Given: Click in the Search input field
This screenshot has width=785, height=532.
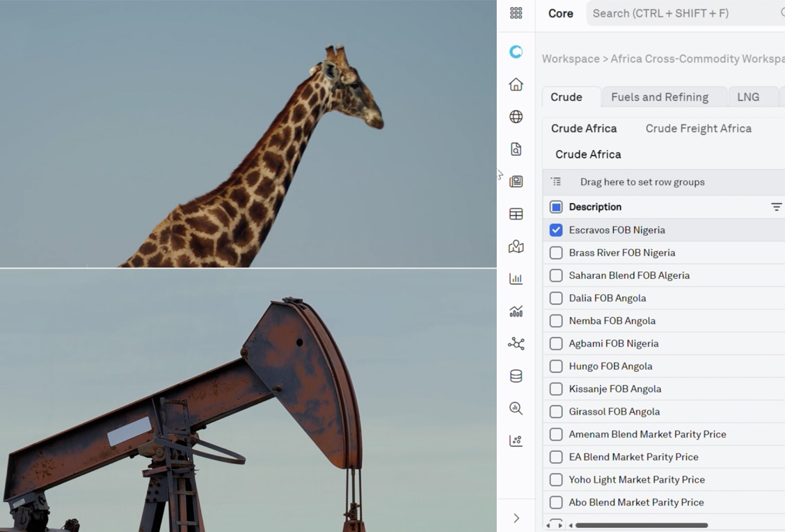Looking at the screenshot, I should click(685, 13).
